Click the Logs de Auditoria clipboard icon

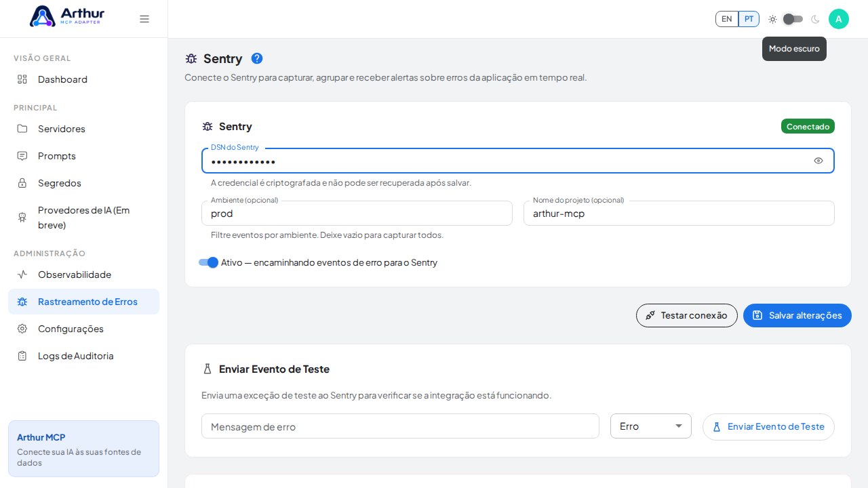click(22, 356)
